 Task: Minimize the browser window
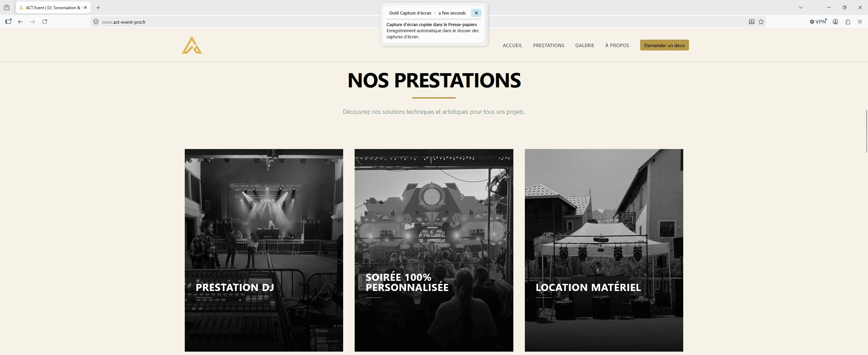[x=829, y=7]
